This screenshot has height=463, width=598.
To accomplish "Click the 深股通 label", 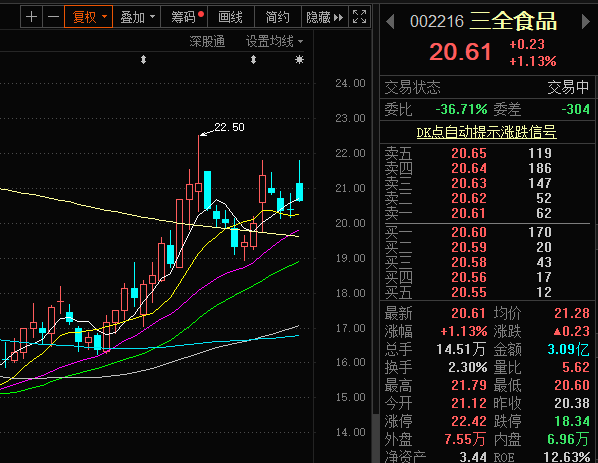I will click(207, 41).
